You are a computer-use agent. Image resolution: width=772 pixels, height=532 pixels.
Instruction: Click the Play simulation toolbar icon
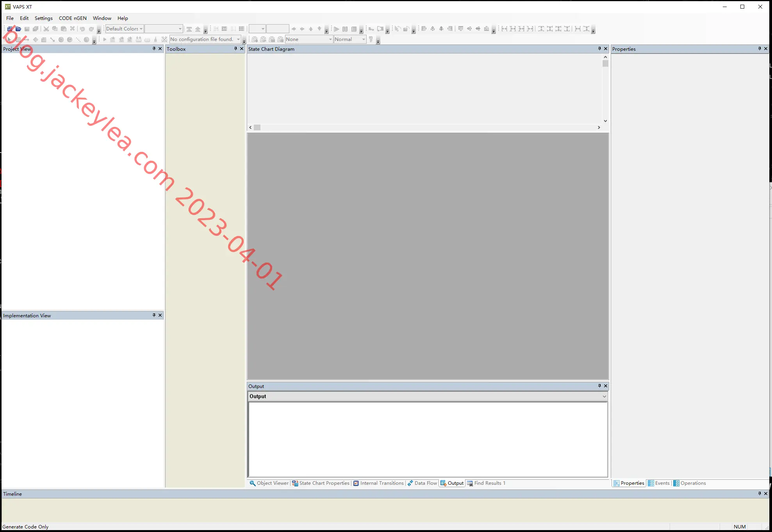336,29
